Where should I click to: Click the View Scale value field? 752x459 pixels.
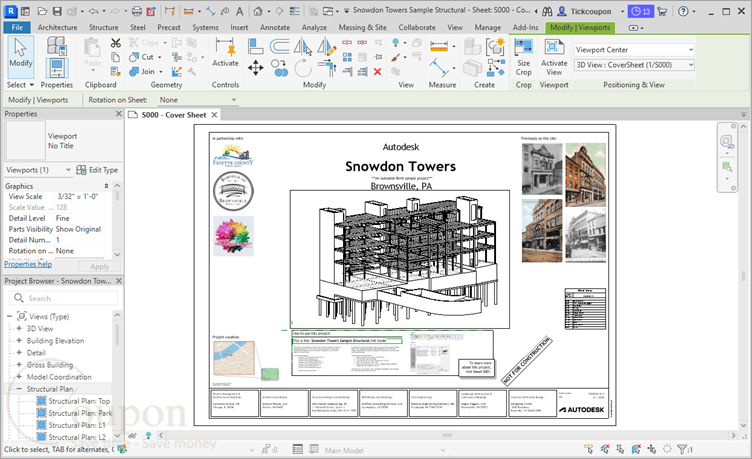(80, 197)
